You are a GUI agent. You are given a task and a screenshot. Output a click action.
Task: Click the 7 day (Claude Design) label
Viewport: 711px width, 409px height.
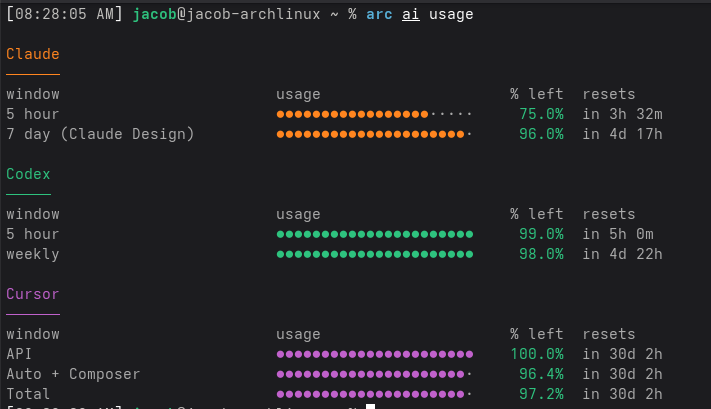100,134
